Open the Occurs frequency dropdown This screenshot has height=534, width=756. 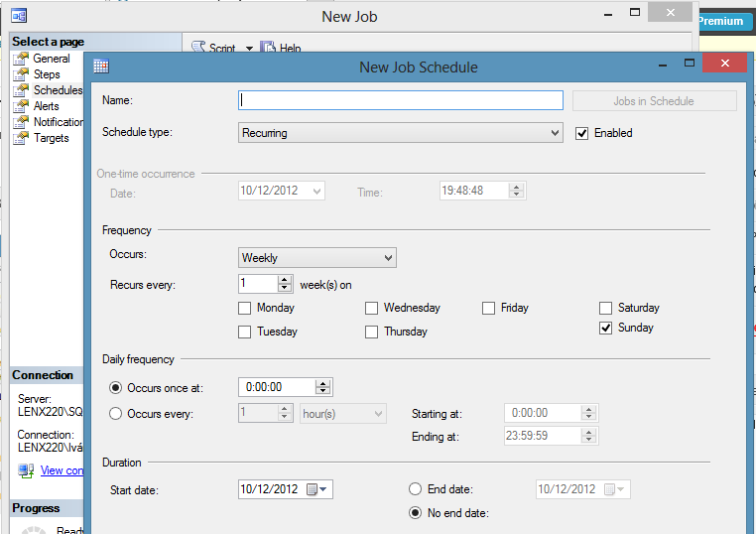(x=388, y=258)
